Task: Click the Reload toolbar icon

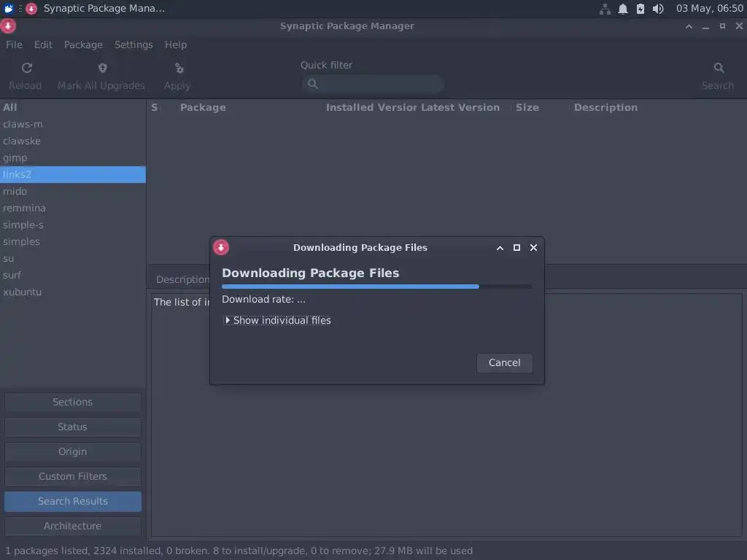Action: pyautogui.click(x=27, y=68)
